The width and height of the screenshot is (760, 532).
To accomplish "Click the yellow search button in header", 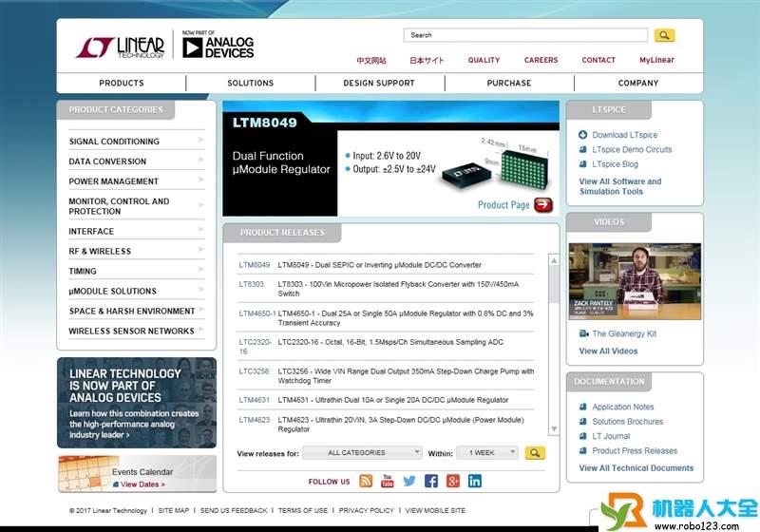I will [x=664, y=35].
